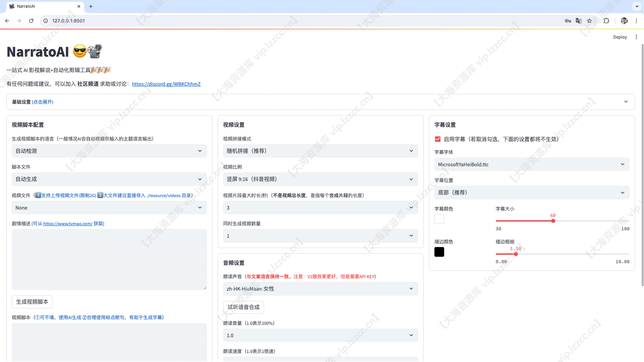The image size is (644, 362).
Task: Click 生成视频脚本 button
Action: [32, 302]
